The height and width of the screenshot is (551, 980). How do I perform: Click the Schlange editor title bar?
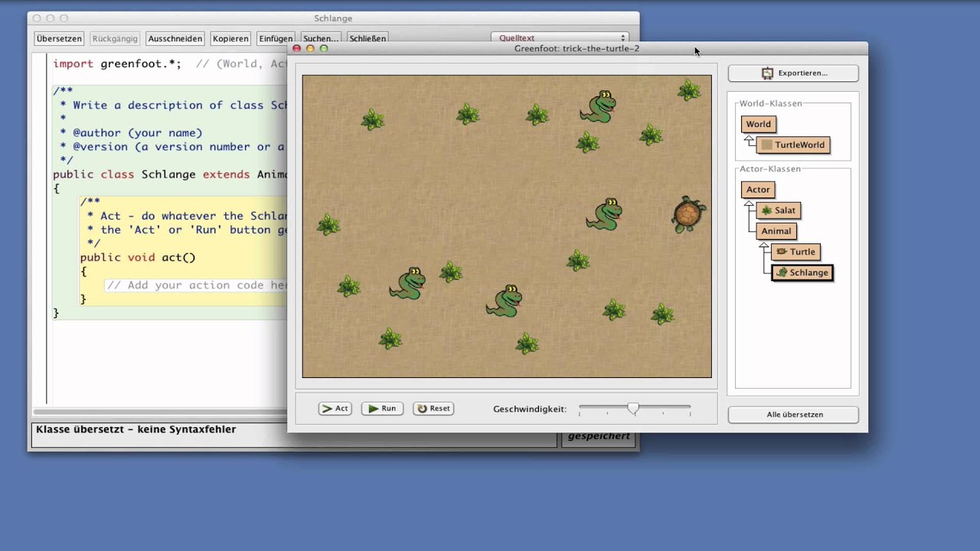click(333, 18)
